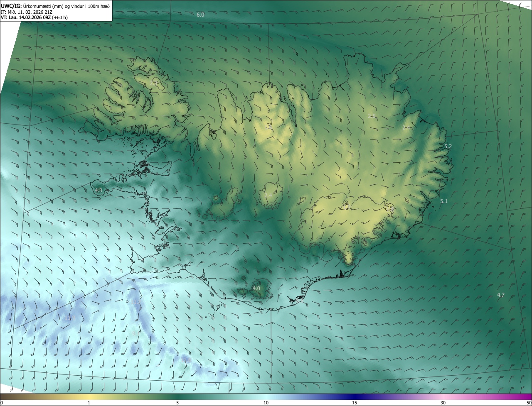Screen dimensions: 532x406
Task: Click the 6.0 precipitation label at top
Action: (200, 15)
